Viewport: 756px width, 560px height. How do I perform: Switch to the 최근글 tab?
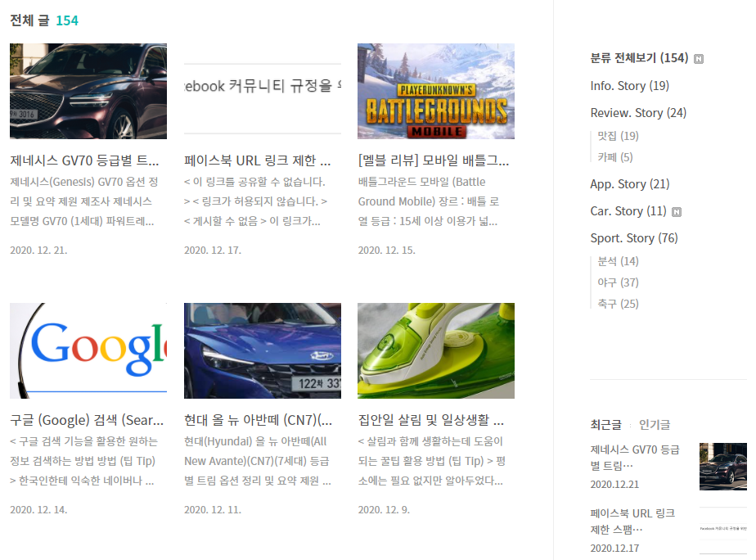[x=605, y=425]
